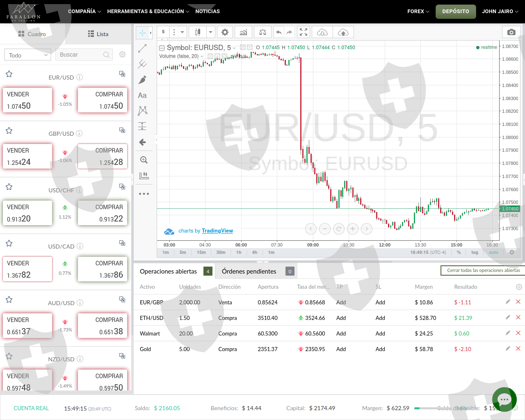This screenshot has height=420, width=525.
Task: Undo the last chart action
Action: (279, 32)
